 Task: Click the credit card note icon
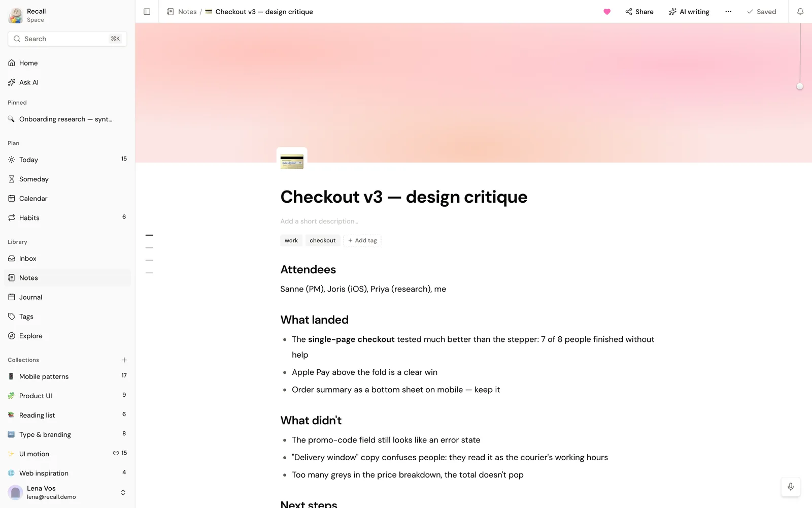coord(292,162)
